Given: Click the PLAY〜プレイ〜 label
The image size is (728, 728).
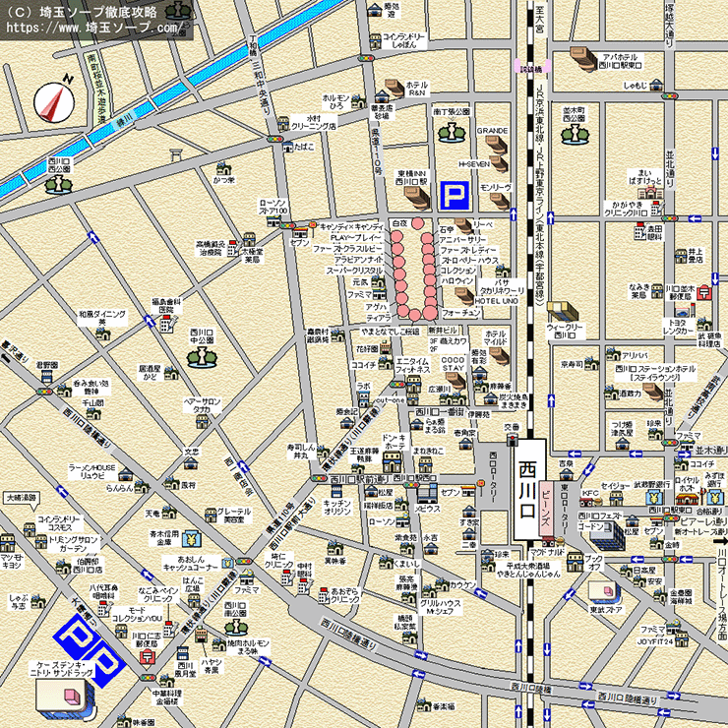Looking at the screenshot, I should click(x=356, y=237).
